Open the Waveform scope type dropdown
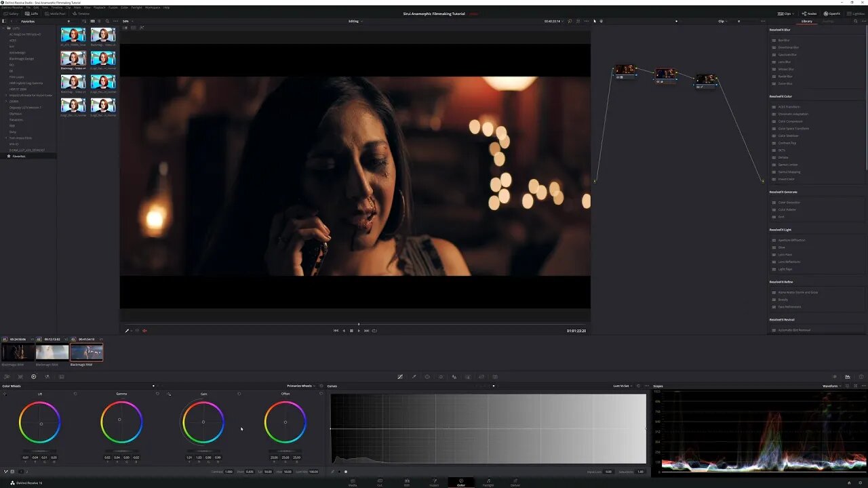Image resolution: width=868 pixels, height=488 pixels. (x=832, y=386)
